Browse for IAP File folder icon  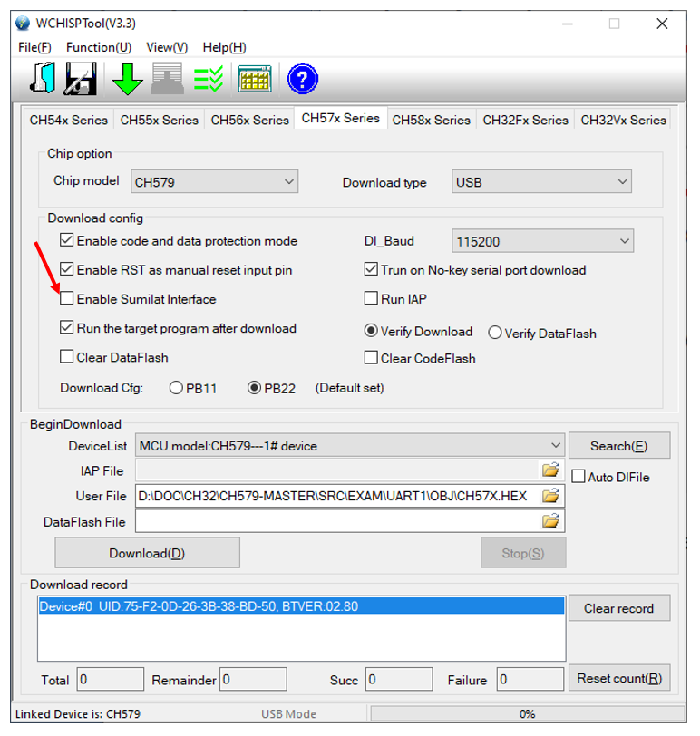pos(550,470)
